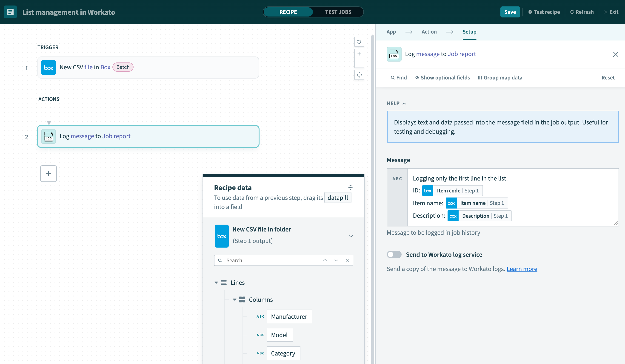Screen dimensions: 625x364
Task: Click the fit-to-screen canvas icon
Action: pos(359,75)
